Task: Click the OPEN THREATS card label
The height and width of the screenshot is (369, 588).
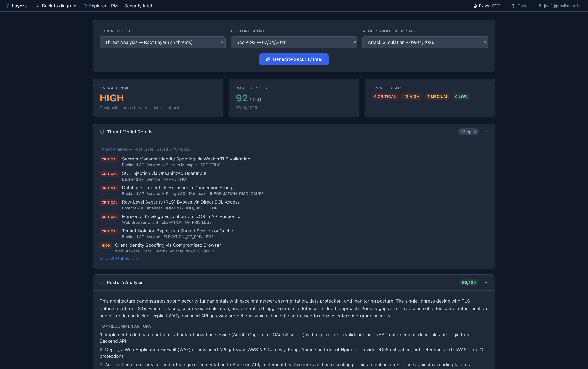Action: click(x=387, y=88)
